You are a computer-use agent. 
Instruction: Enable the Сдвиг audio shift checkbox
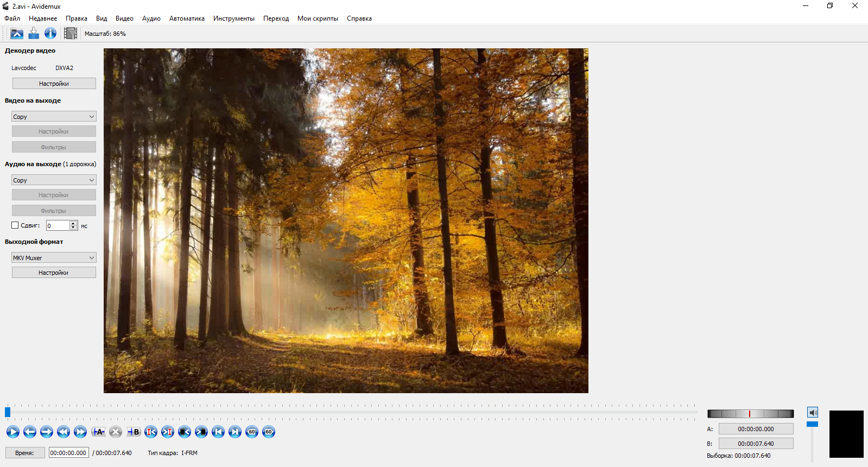pyautogui.click(x=15, y=225)
